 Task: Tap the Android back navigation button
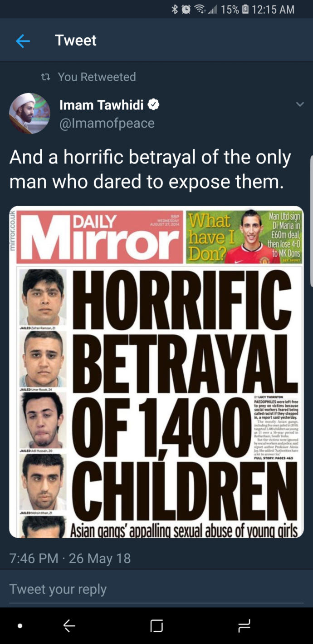[69, 626]
